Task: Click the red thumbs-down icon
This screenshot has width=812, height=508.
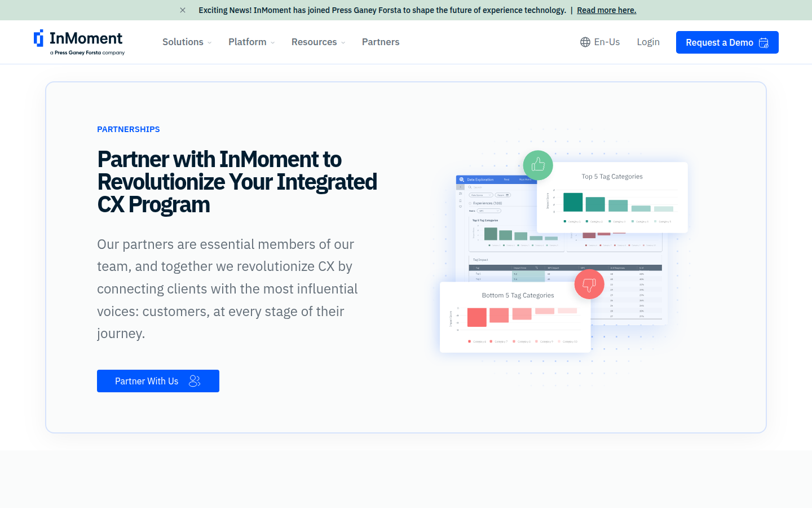Action: pyautogui.click(x=589, y=284)
